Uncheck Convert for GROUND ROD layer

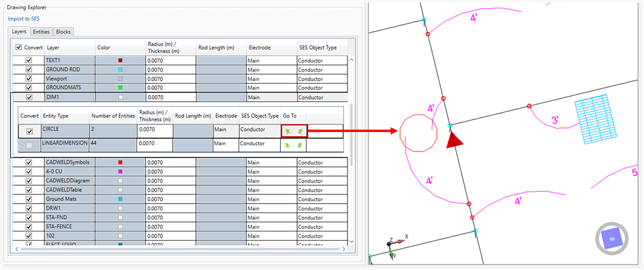click(29, 70)
